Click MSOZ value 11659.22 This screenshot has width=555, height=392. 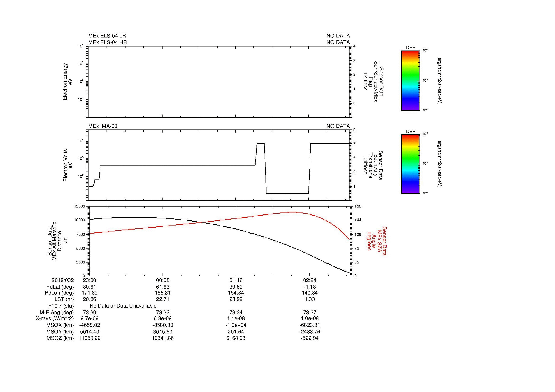89,338
